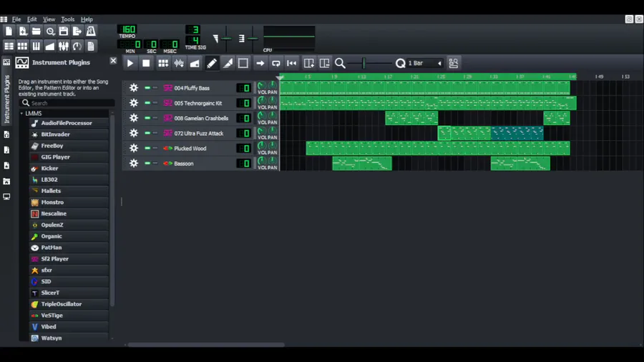Close the Instrument Plugins panel
Screen dimensions: 644x362
(x=113, y=61)
